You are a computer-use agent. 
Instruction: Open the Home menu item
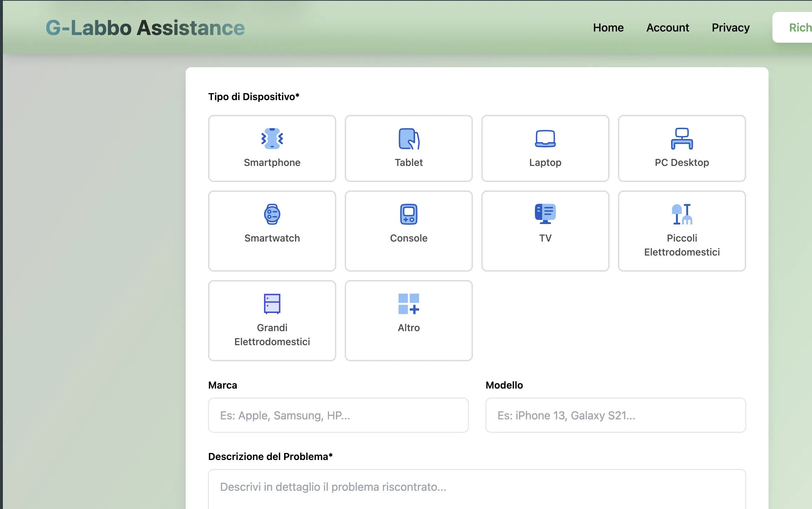click(608, 28)
